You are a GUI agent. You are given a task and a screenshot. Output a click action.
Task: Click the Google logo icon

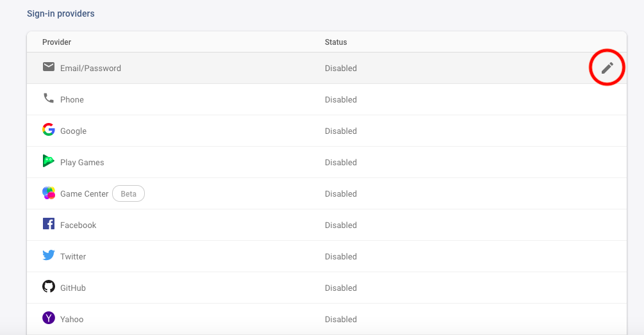49,130
